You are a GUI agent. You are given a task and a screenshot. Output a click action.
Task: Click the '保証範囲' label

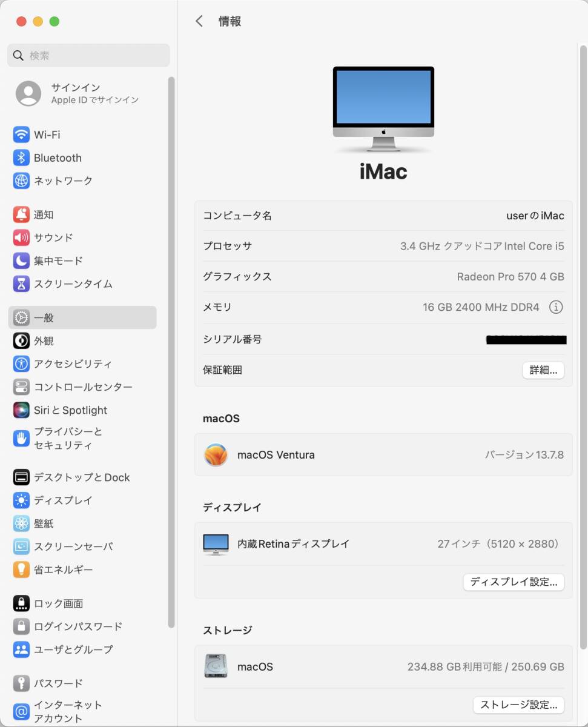pyautogui.click(x=222, y=370)
